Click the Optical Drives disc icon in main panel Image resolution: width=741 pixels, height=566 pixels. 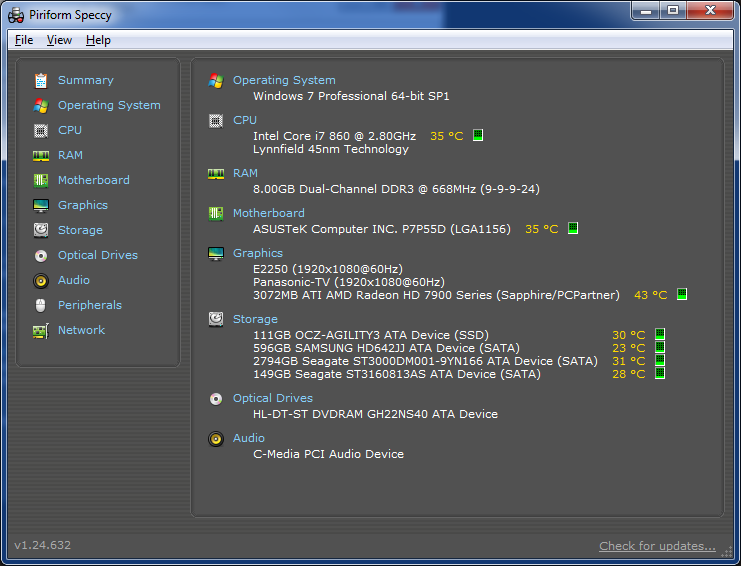point(216,399)
